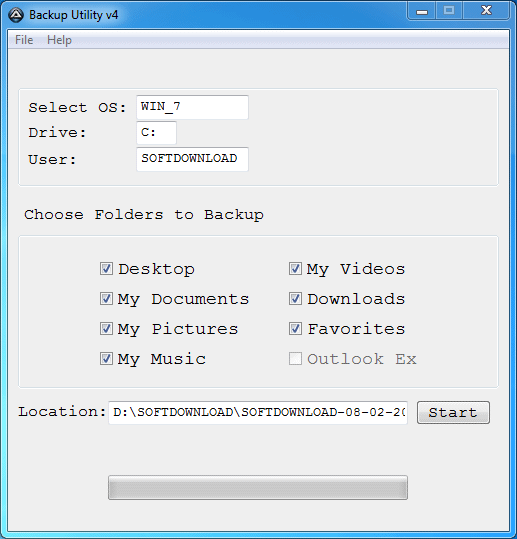This screenshot has width=517, height=539.
Task: Uncheck the Downloads checkbox
Action: [x=295, y=298]
